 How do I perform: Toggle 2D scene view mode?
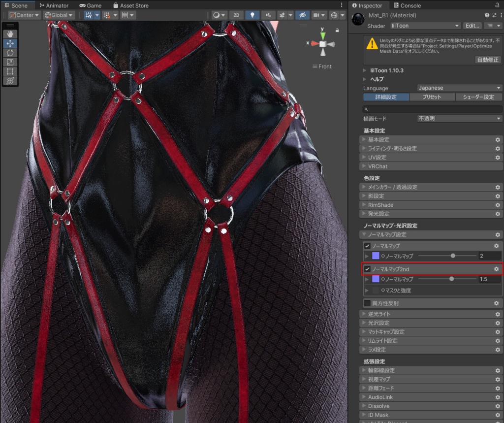pos(237,15)
